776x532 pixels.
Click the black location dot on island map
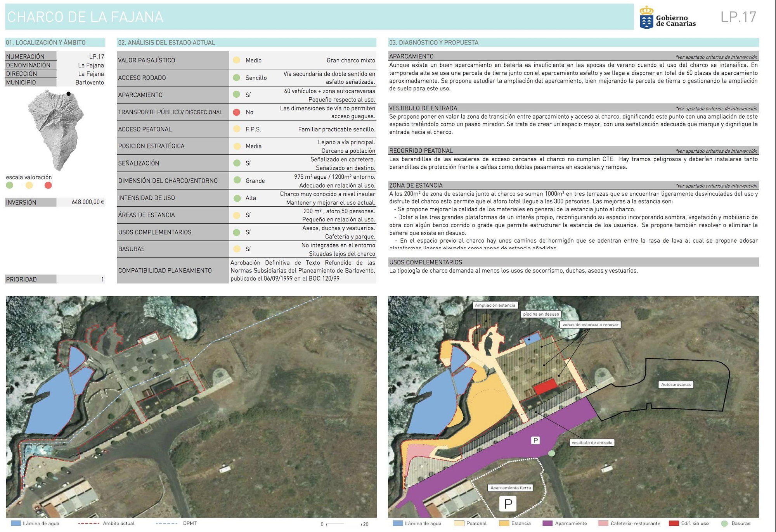69,94
